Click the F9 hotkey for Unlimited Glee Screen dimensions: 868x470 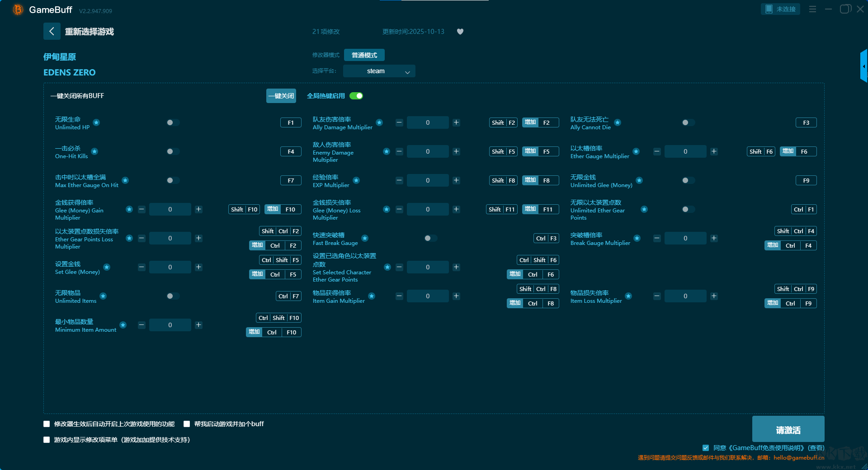click(x=806, y=180)
